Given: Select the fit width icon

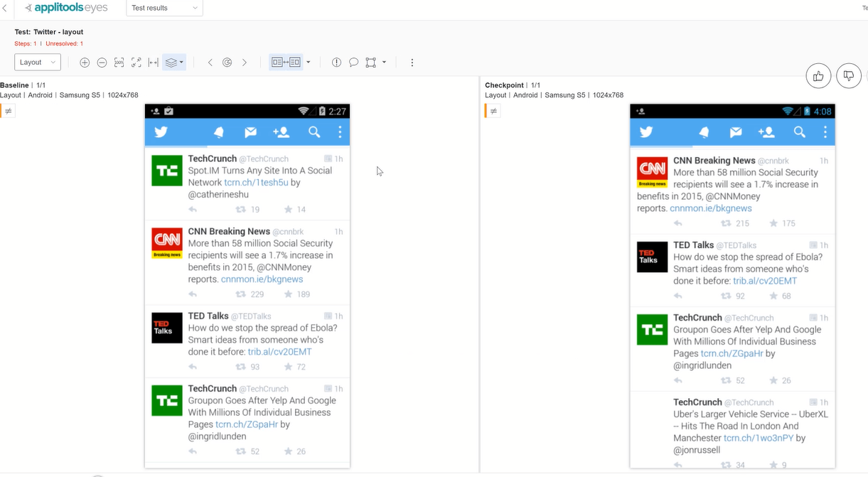Looking at the screenshot, I should [x=153, y=63].
